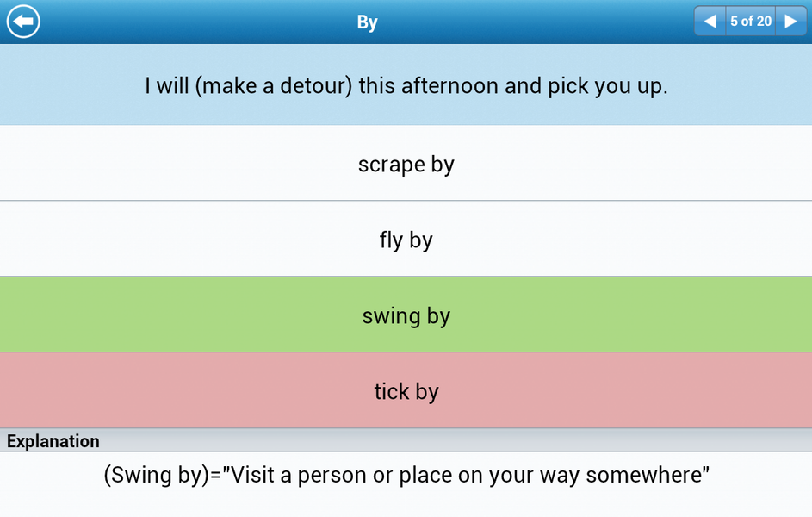Click the 'By' title in the header

(367, 22)
